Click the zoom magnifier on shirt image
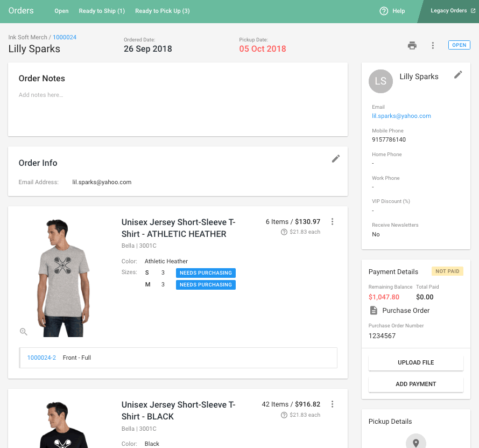 click(x=24, y=332)
